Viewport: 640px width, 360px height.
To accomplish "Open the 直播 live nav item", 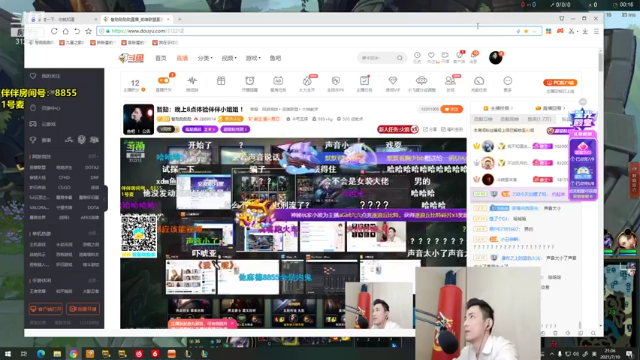I will 182,58.
